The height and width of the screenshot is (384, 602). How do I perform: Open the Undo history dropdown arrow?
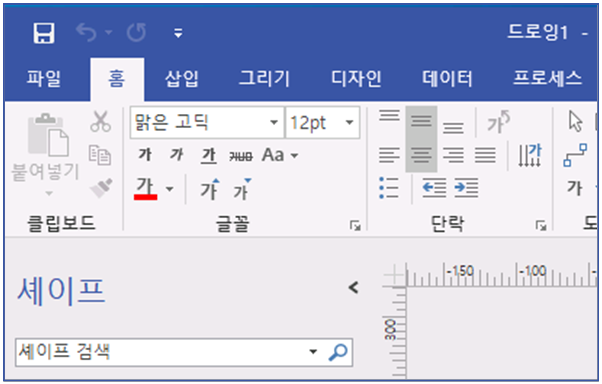[x=109, y=32]
